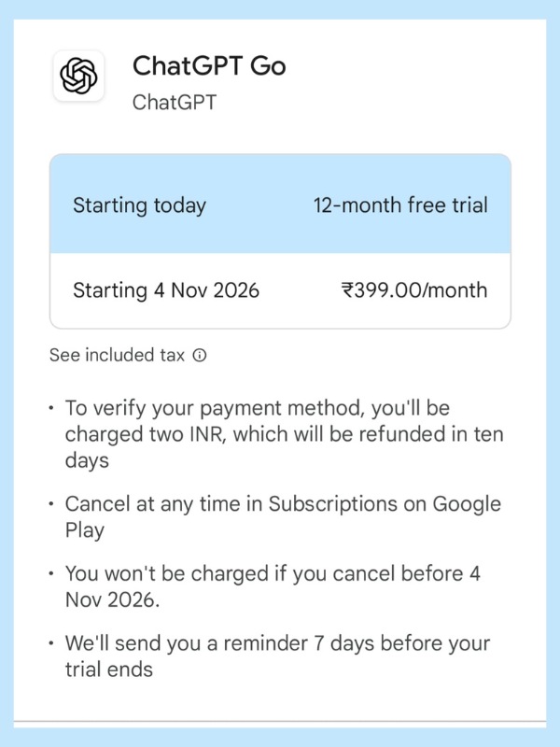560x747 pixels.
Task: Click the circled "i" tax information icon
Action: pos(199,356)
